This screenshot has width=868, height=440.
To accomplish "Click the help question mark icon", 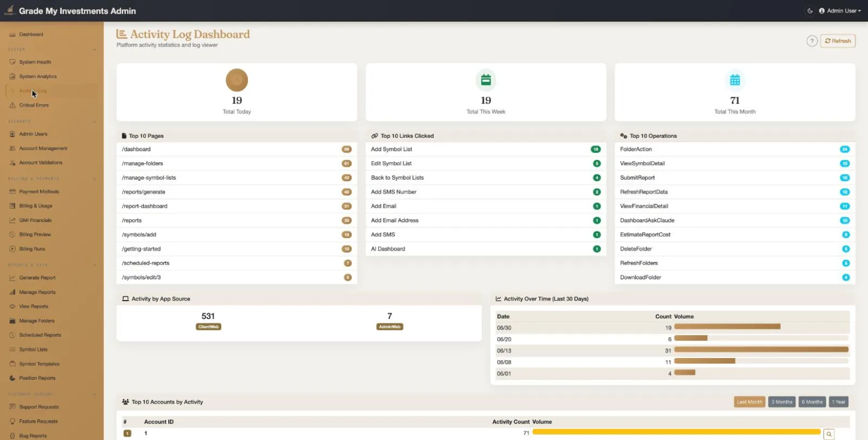I will click(812, 41).
